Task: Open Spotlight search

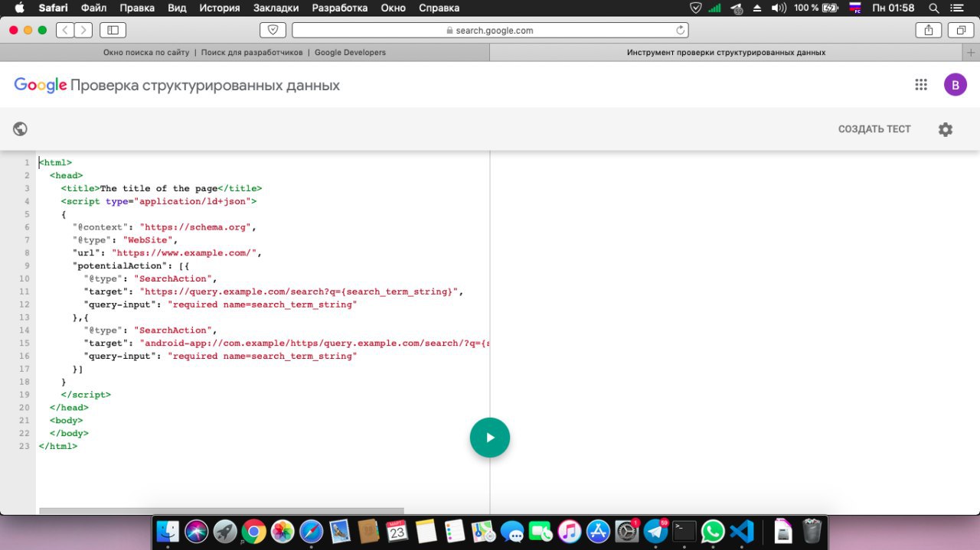Action: [x=934, y=8]
